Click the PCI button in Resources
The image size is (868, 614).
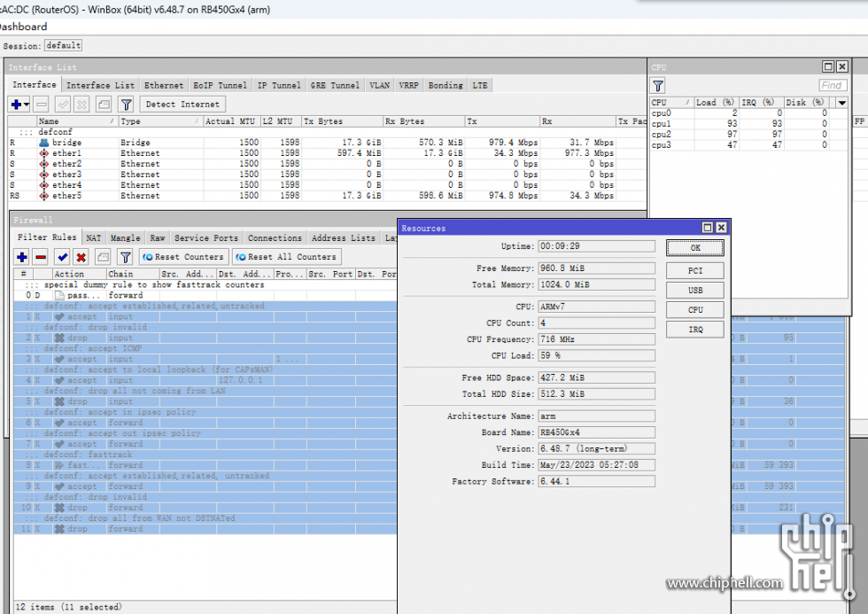(x=695, y=271)
